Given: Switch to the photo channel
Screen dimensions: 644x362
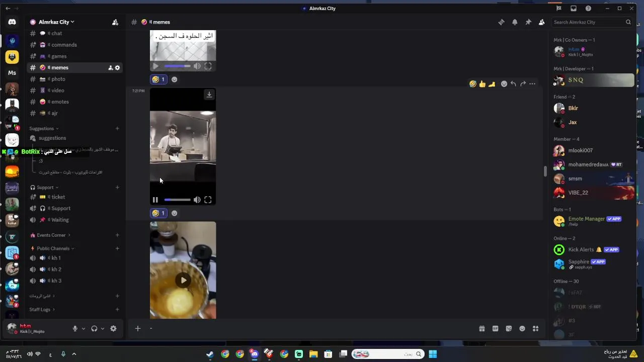Looking at the screenshot, I should pyautogui.click(x=74, y=79).
